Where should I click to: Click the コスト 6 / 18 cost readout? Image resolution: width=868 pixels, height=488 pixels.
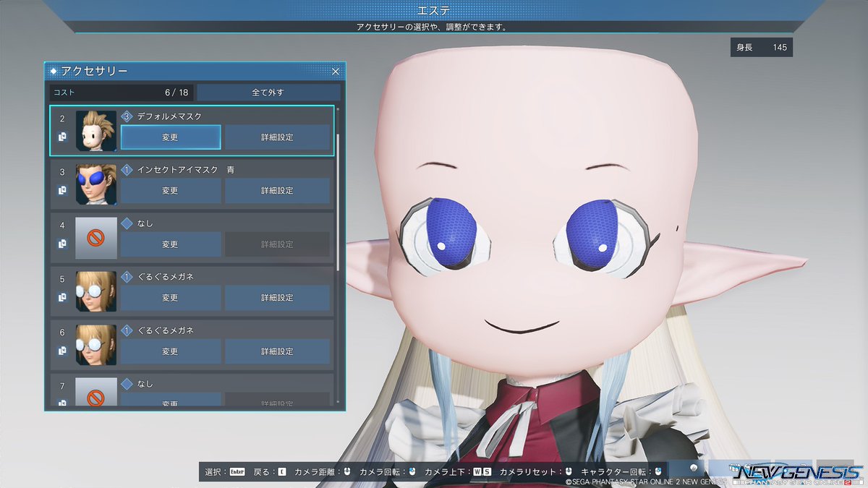(x=122, y=93)
